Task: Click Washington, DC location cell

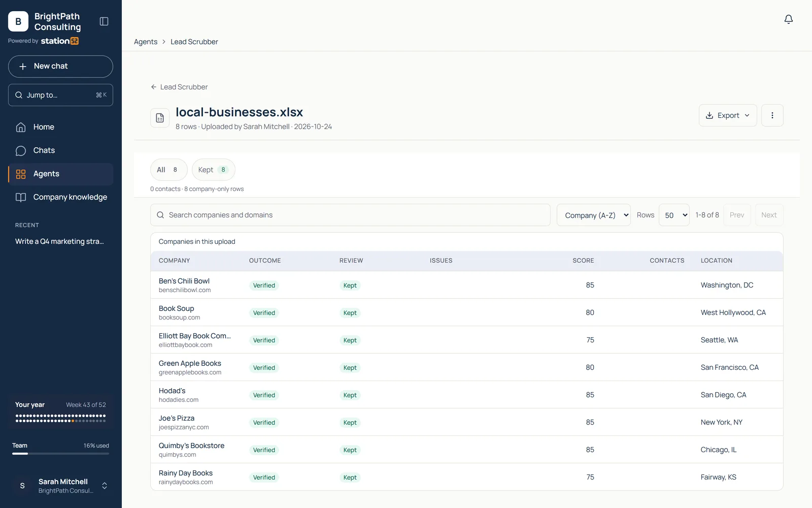Action: (727, 285)
